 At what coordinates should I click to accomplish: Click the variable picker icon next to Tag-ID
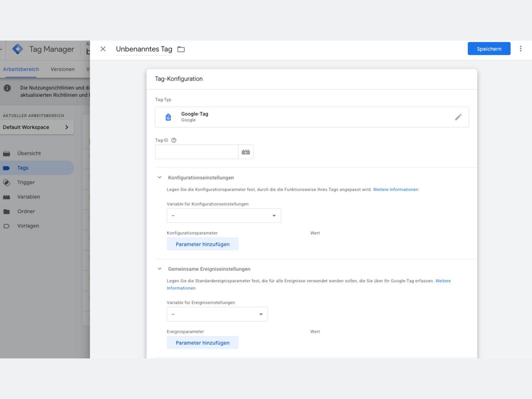point(246,152)
